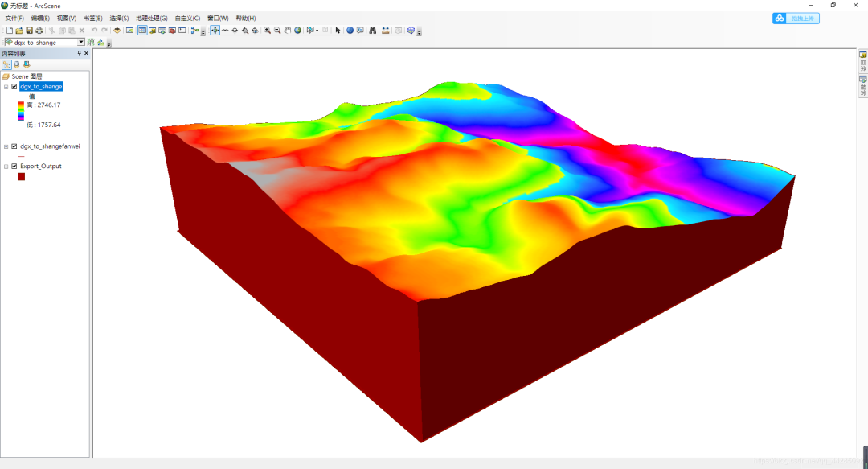Screen dimensions: 868x469
Task: Click the Redo arrow icon
Action: [104, 31]
